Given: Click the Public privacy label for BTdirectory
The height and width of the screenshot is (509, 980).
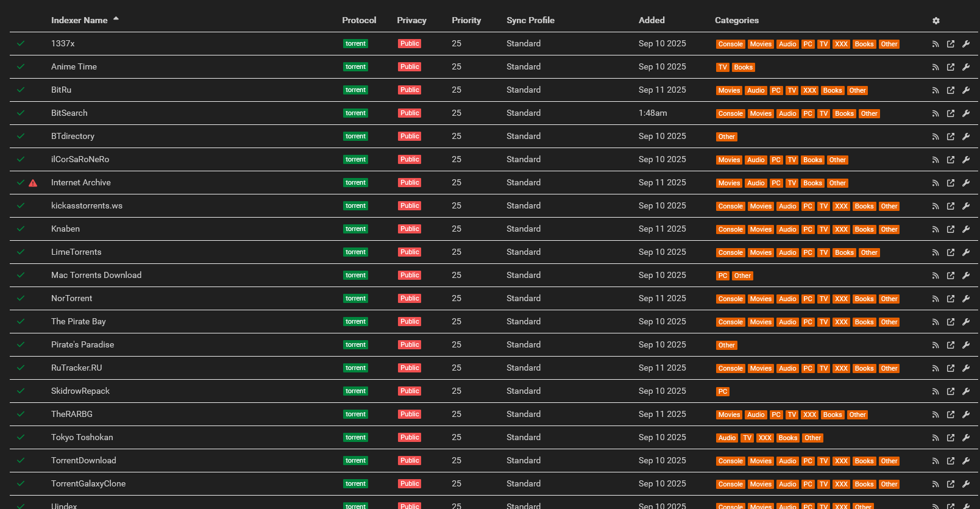Looking at the screenshot, I should click(x=410, y=137).
